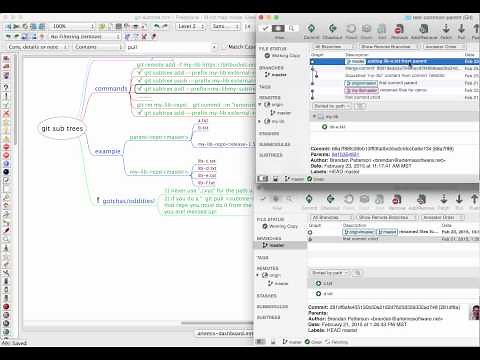Click Reset in the lower SourceTree toolbar

pos(349,202)
